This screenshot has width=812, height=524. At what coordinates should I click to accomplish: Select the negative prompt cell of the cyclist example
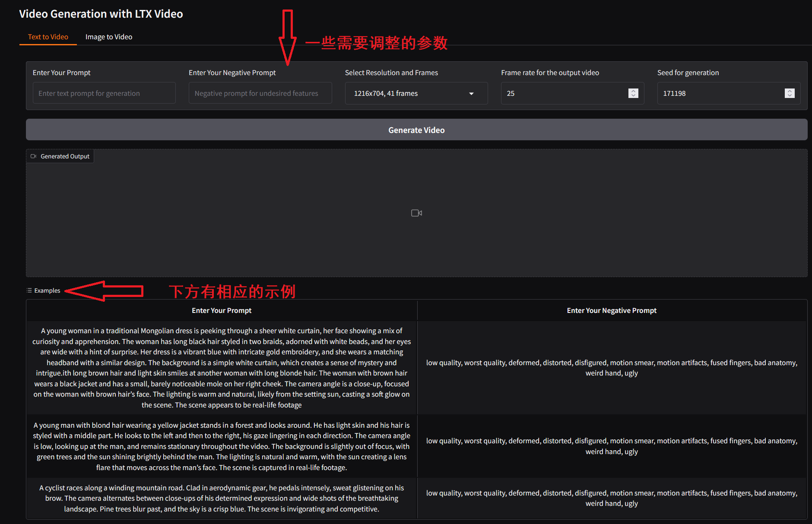(x=612, y=498)
